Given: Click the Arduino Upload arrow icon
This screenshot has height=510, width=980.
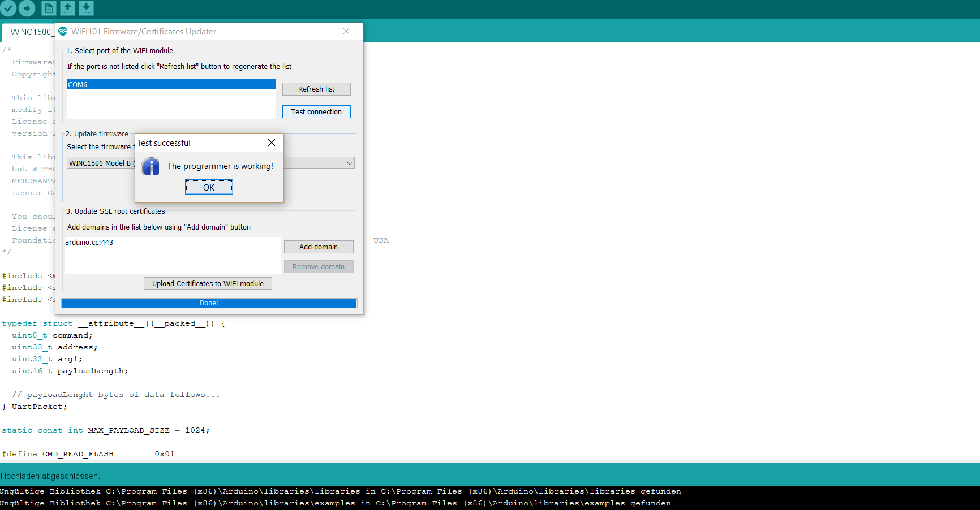Looking at the screenshot, I should [x=27, y=8].
